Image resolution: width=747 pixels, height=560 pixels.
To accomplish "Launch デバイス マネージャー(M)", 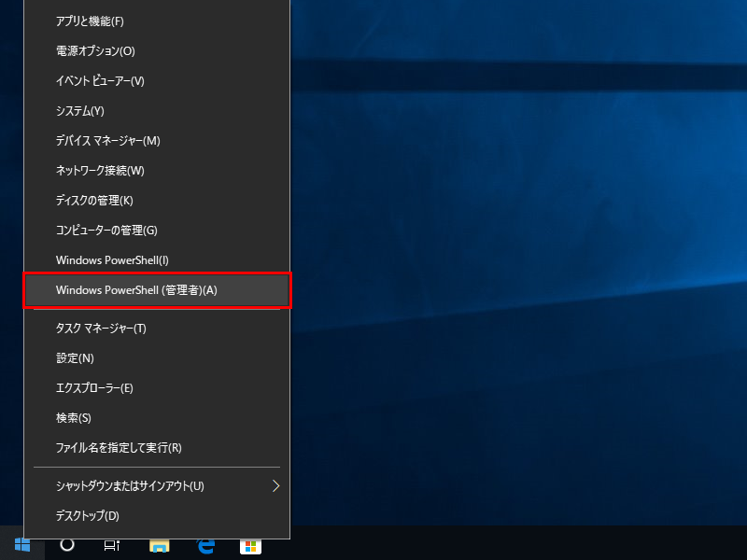I will click(x=157, y=141).
